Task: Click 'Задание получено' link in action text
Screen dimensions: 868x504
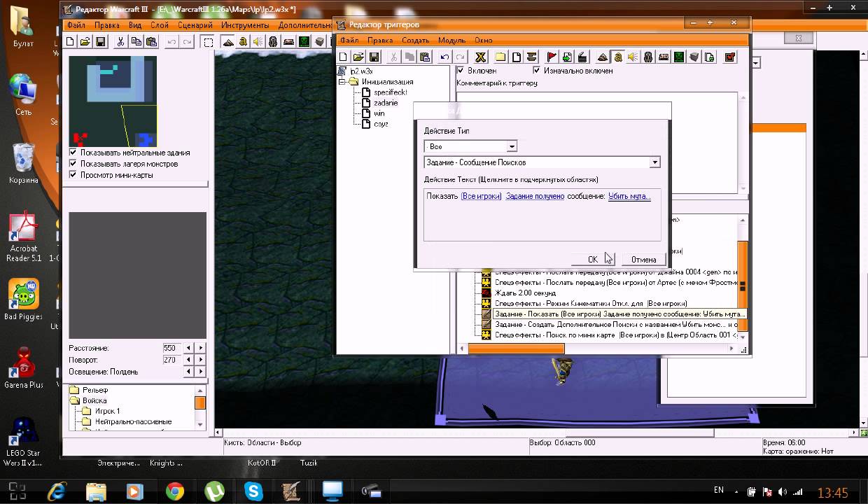Action: (x=535, y=197)
